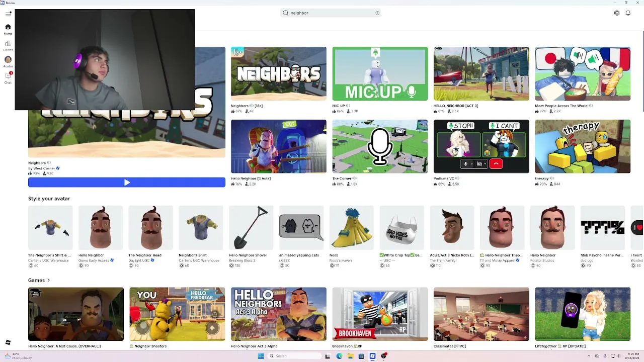Image resolution: width=644 pixels, height=362 pixels.
Task: Open the Robux balance icon
Action: point(616,13)
